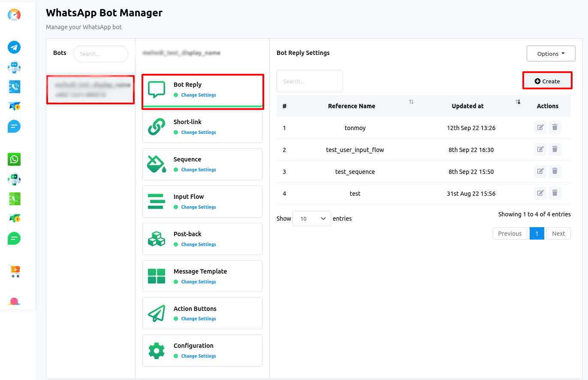Open the blue chat bubble icon
Screen dimensions: 588x380
click(x=14, y=126)
